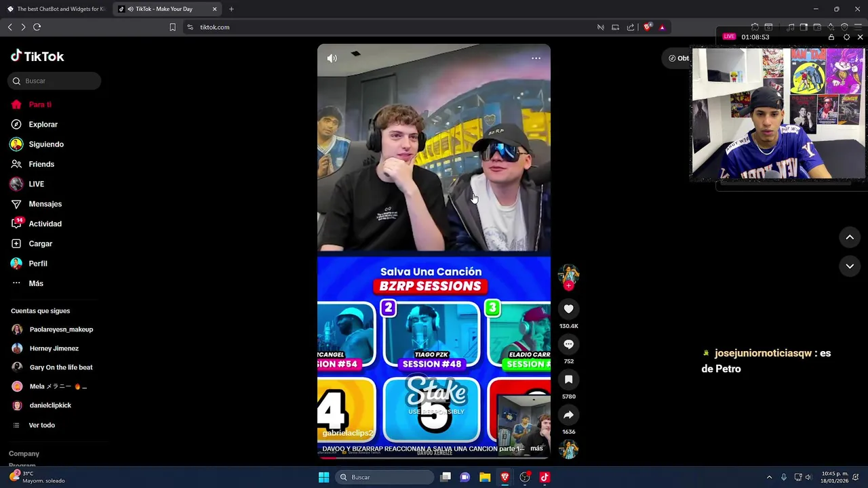868x488 pixels.
Task: Open Herney Jimenez account
Action: pyautogui.click(x=45, y=348)
